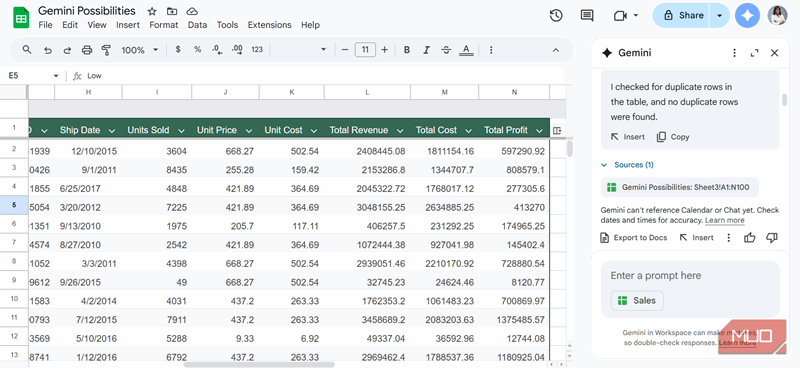Screen dimensions: 800x368
Task: Redo the last action
Action: click(x=67, y=50)
